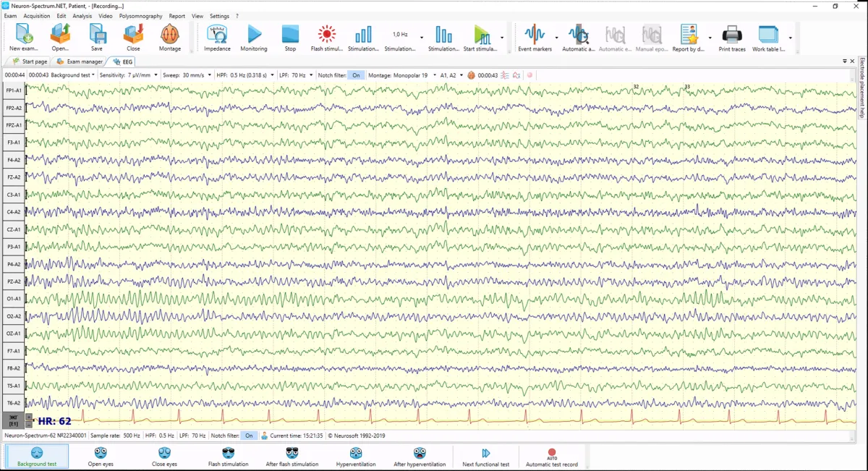Screen dimensions: 868x471
Task: Decrease ECG channel gain with minus button
Action: click(29, 424)
